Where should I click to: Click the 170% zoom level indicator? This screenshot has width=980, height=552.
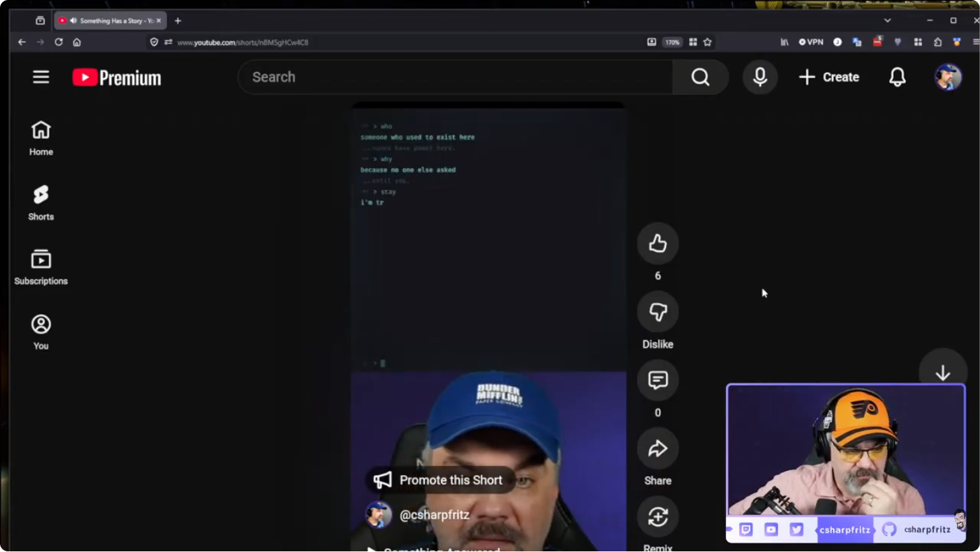click(672, 42)
